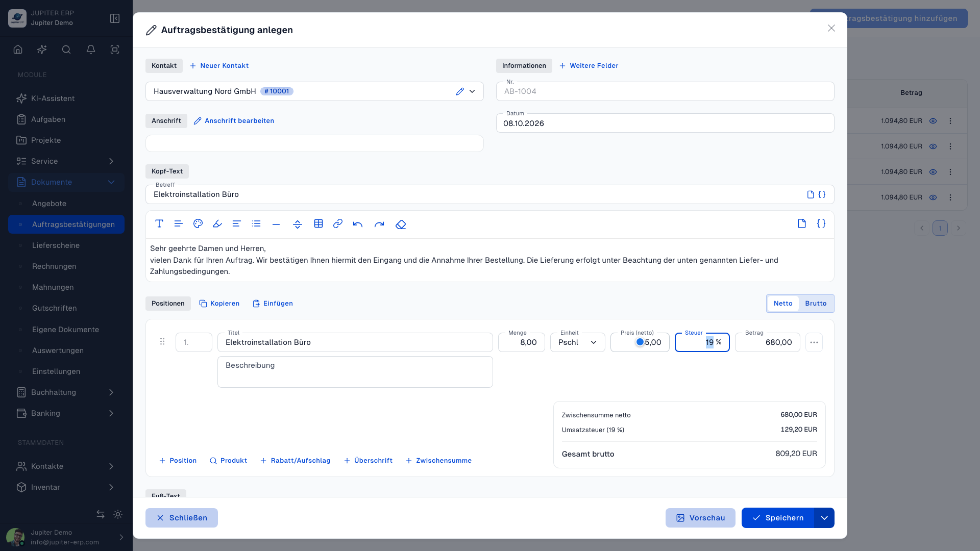Close the dialog with Schließen
The width and height of the screenshot is (980, 551).
pyautogui.click(x=182, y=518)
